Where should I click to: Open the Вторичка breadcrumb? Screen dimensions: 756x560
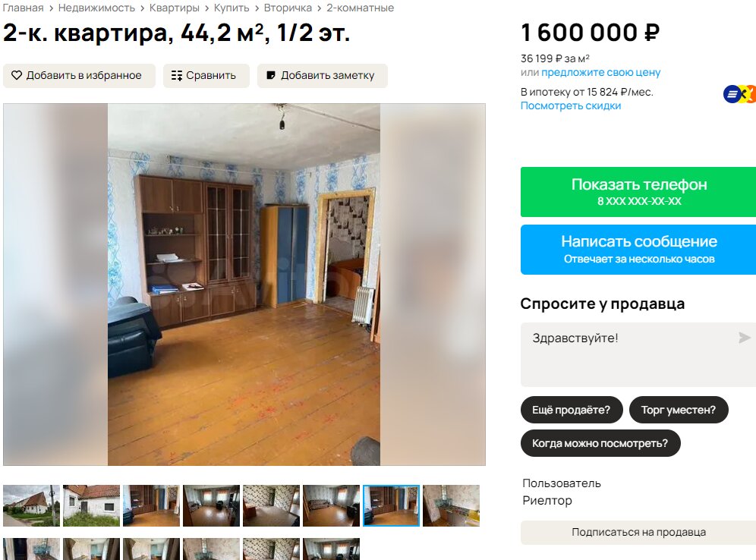[x=288, y=8]
